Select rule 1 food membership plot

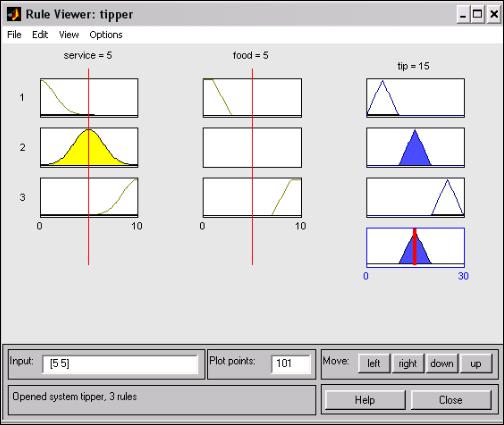252,98
